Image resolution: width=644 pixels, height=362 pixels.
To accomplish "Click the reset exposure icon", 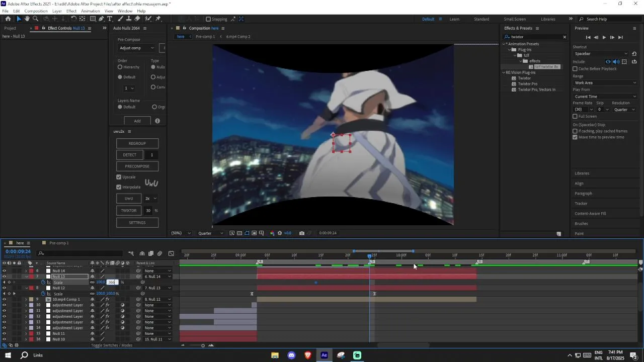I will [280, 233].
